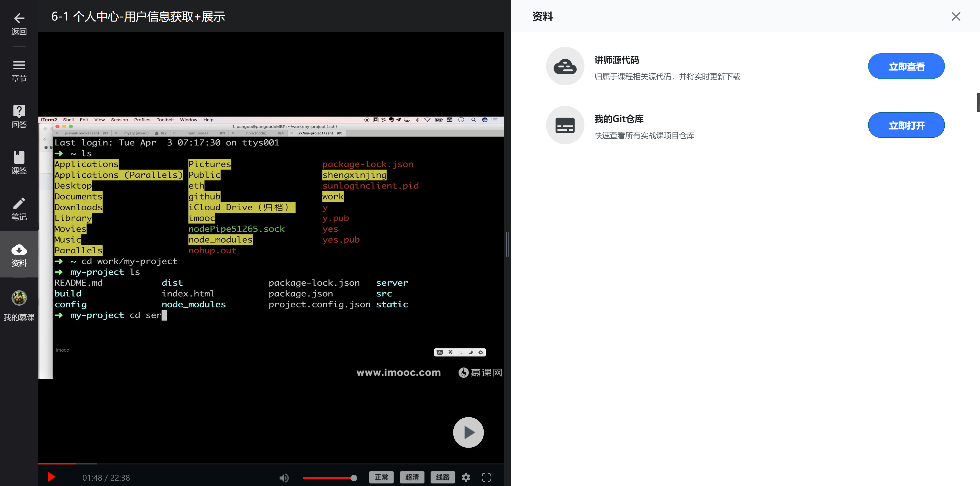Screen dimensions: 980x486
Task: Click 立即查看 for instructor source code
Action: tap(906, 66)
